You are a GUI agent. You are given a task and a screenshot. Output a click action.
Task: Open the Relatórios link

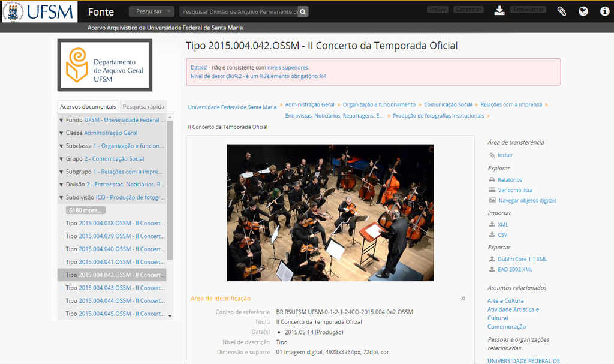[x=510, y=180]
